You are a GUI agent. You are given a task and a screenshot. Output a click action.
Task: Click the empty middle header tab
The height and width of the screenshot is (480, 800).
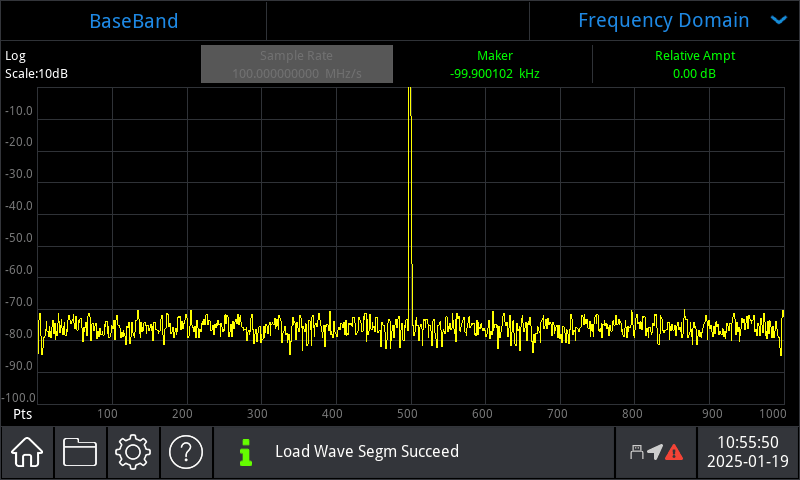[x=398, y=21]
